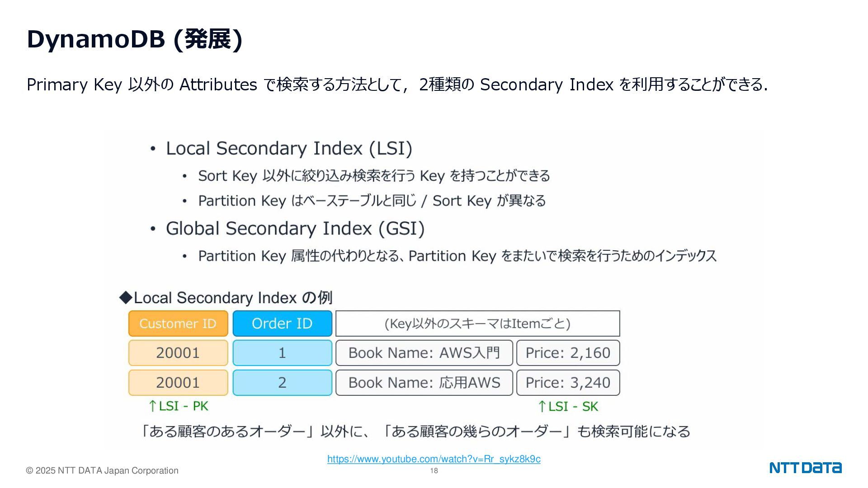Viewport: 868px width, 488px height.
Task: Click the NTT DATA Japan Corporation copyright text
Action: click(x=102, y=471)
